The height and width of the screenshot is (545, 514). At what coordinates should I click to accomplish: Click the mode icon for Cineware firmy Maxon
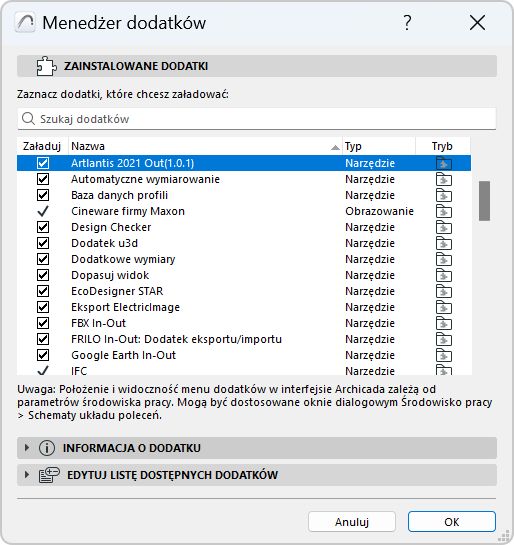444,211
